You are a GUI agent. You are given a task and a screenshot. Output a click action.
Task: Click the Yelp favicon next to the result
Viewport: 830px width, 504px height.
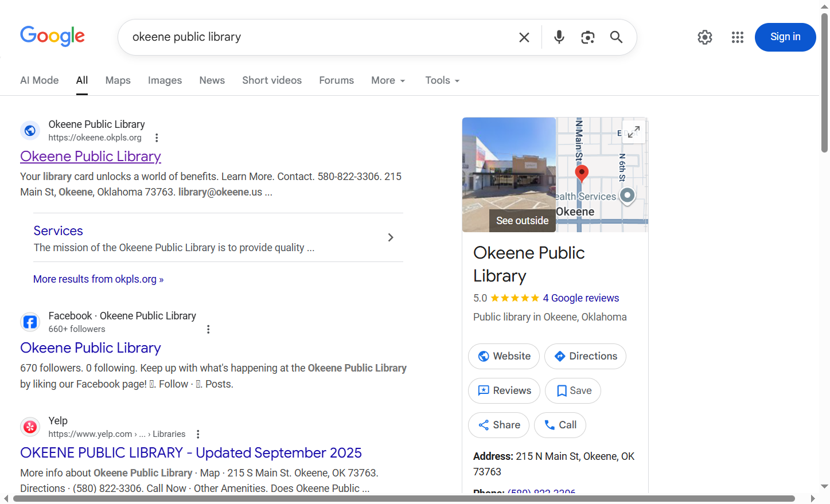30,427
